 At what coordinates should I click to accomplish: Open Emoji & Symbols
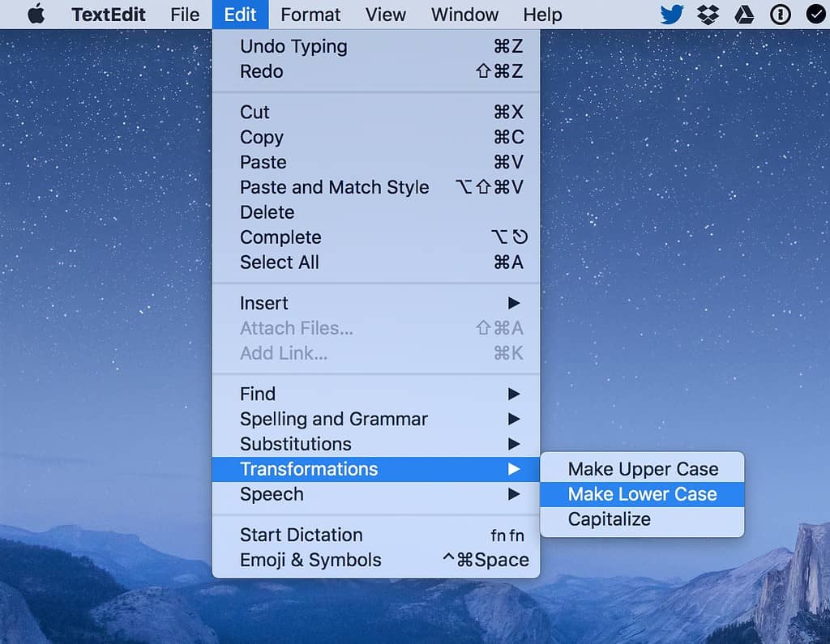[x=310, y=560]
